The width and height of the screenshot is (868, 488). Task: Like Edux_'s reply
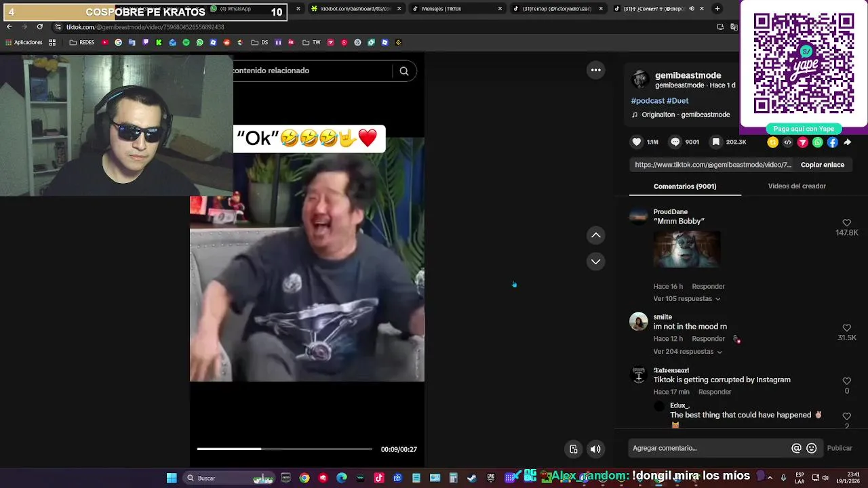[846, 416]
